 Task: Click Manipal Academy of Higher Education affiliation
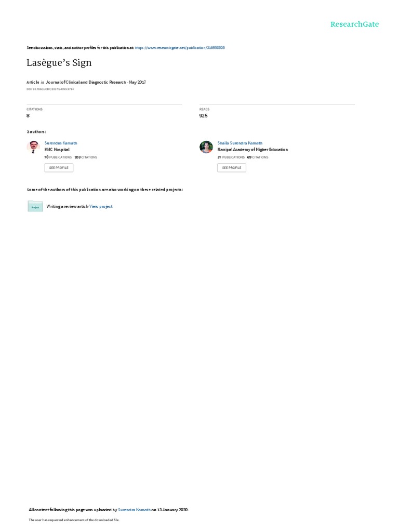pyautogui.click(x=253, y=150)
